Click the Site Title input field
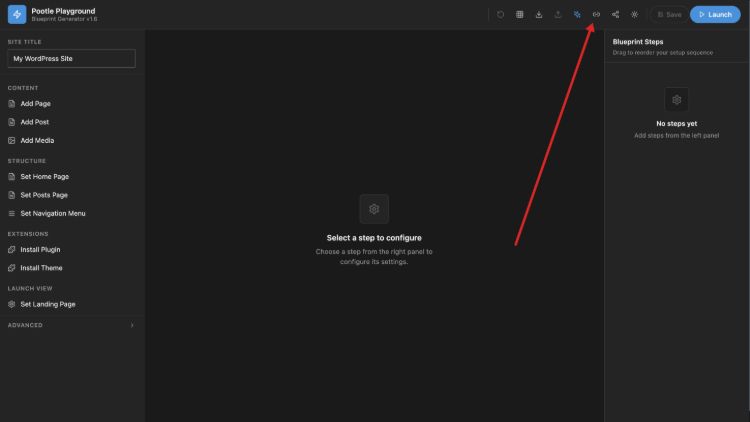 pos(71,58)
